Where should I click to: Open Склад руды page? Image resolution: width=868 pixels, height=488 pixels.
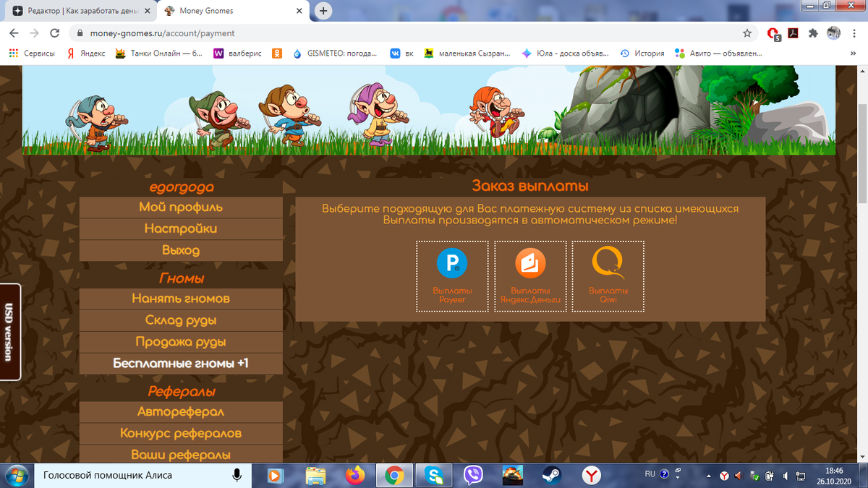coord(181,320)
